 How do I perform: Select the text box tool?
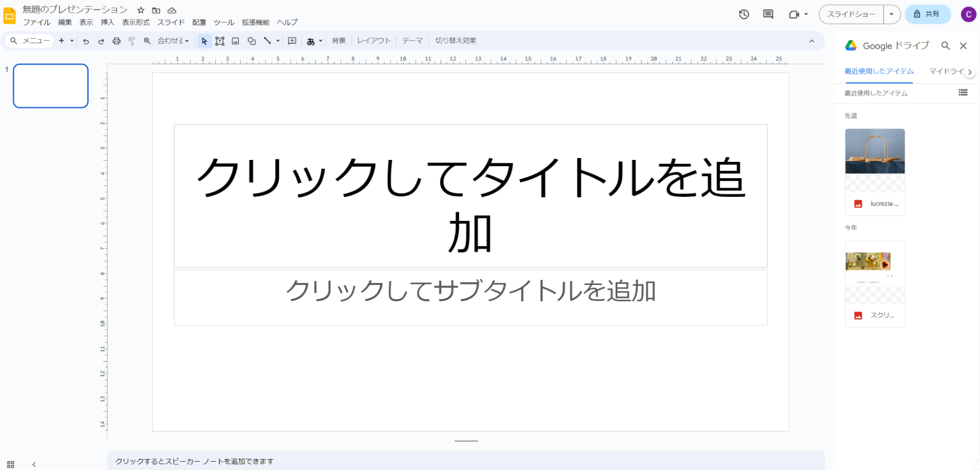tap(220, 41)
